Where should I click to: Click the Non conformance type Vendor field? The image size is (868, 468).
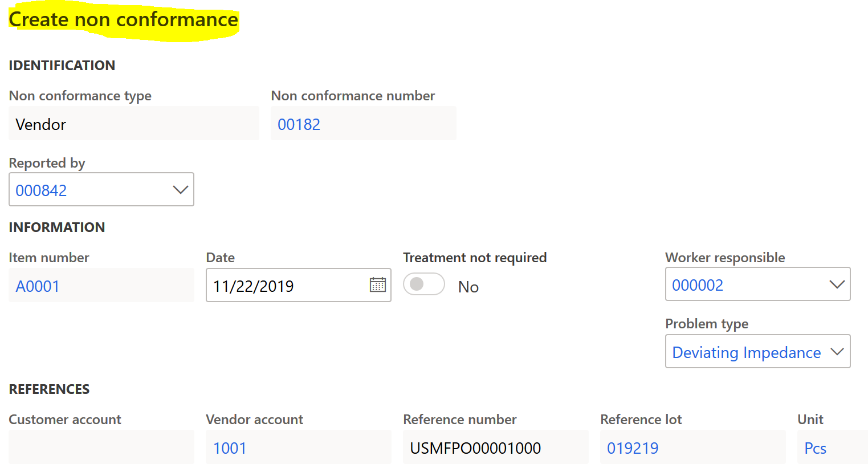[133, 124]
